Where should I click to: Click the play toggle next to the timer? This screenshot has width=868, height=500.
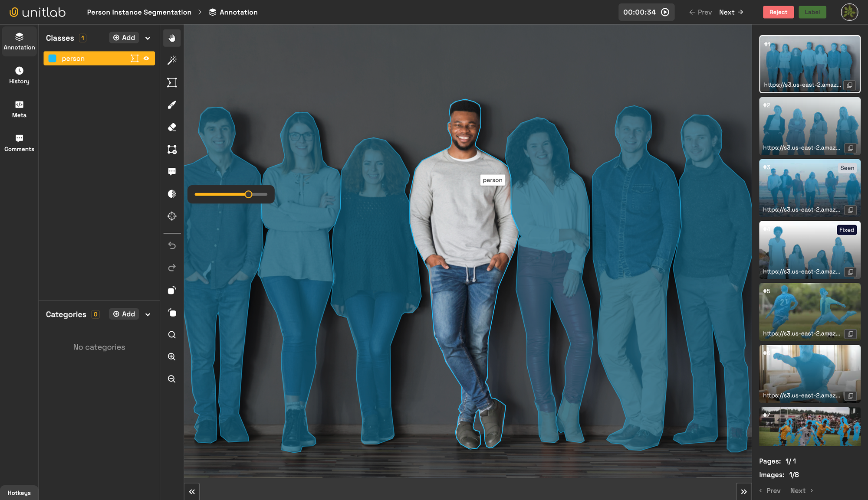[664, 12]
